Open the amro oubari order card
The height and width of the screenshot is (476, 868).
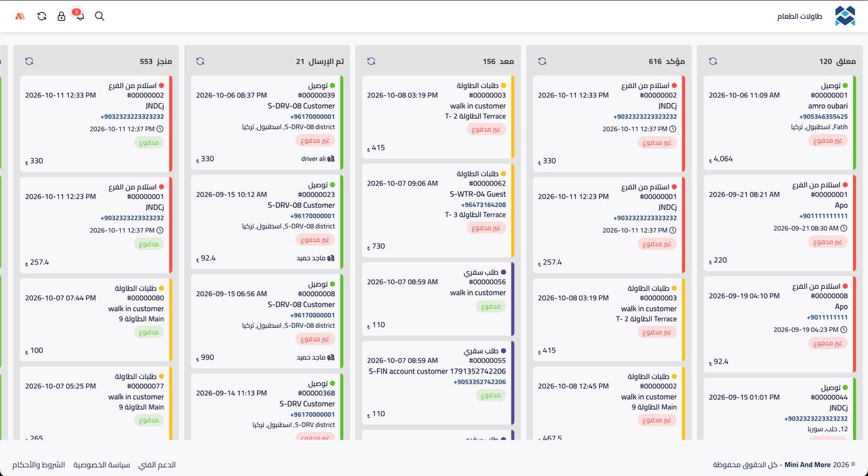[x=779, y=123]
